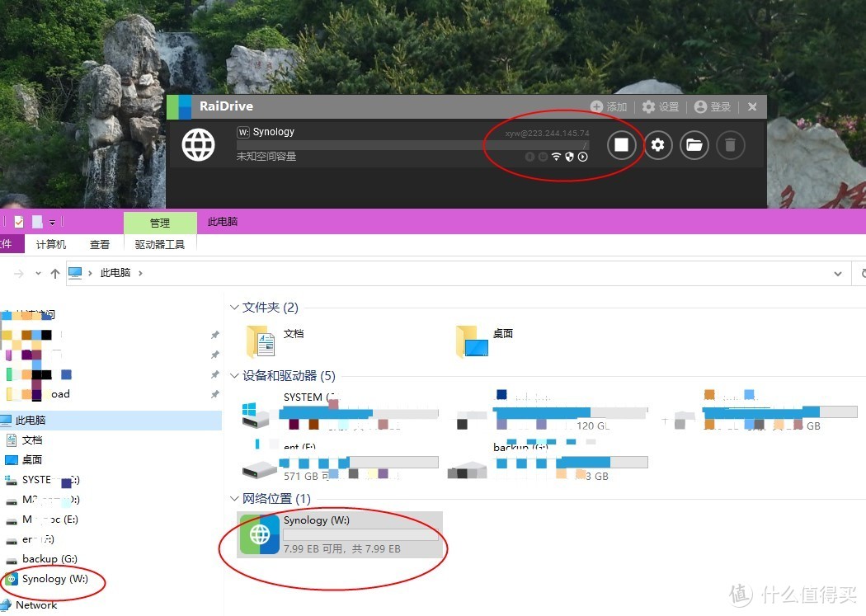Click the open folder icon in RaiDrive
866x616 pixels.
point(694,144)
